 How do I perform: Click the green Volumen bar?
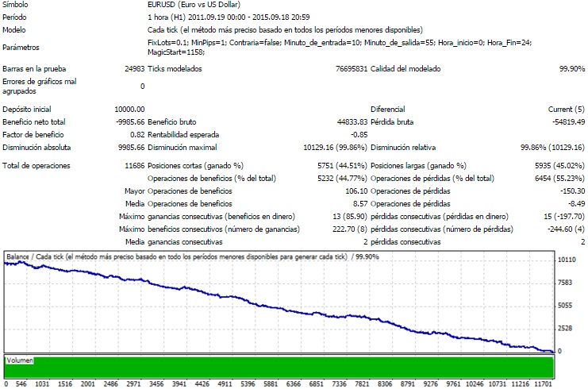coord(278,368)
